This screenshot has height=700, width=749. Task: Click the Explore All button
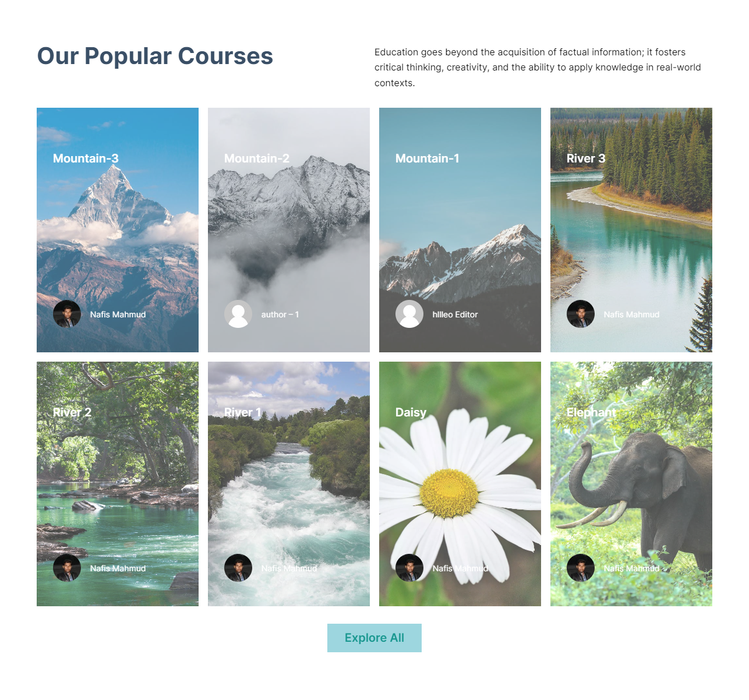374,638
